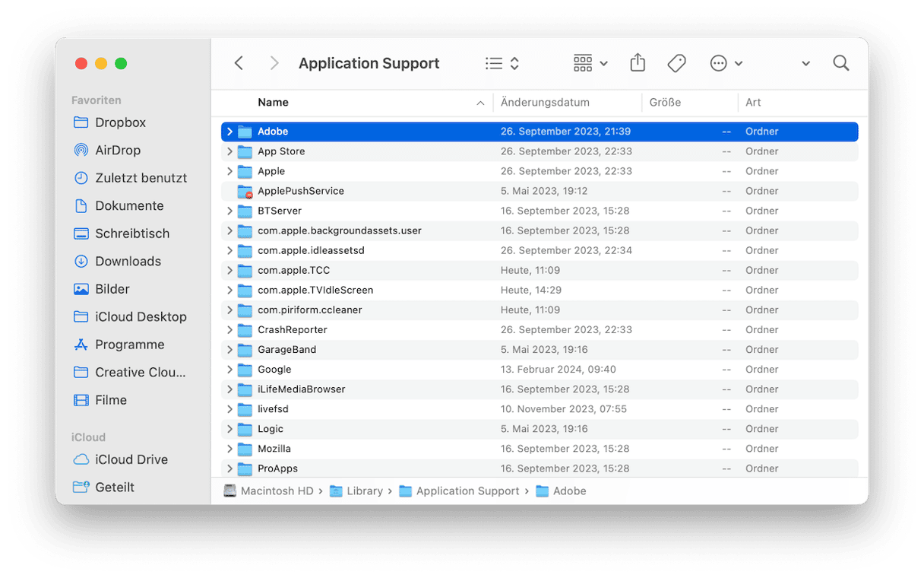Sort by the Art column header
Image resolution: width=924 pixels, height=578 pixels.
coord(753,102)
